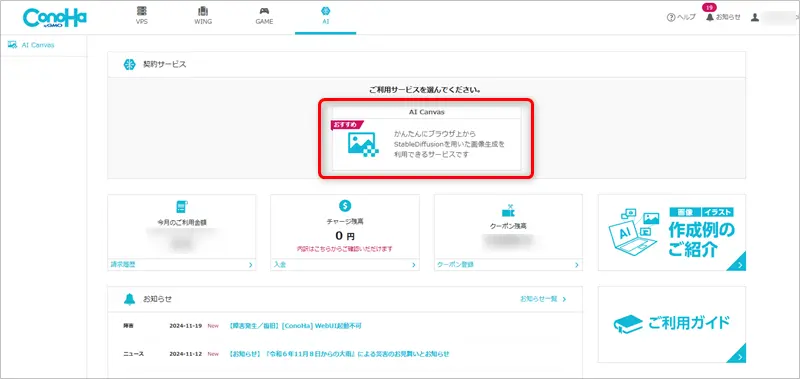Click the ConoHa logo
Viewport: 800px width, 379px height.
(55, 18)
